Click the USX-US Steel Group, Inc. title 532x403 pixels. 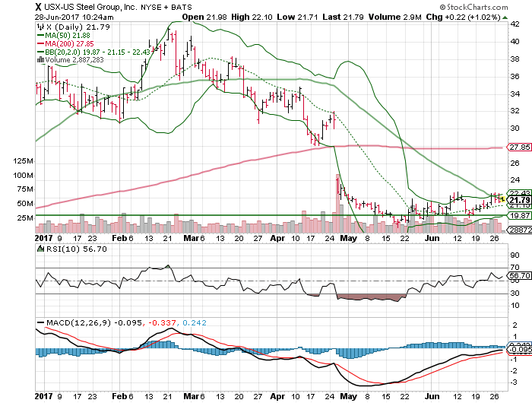[91, 7]
